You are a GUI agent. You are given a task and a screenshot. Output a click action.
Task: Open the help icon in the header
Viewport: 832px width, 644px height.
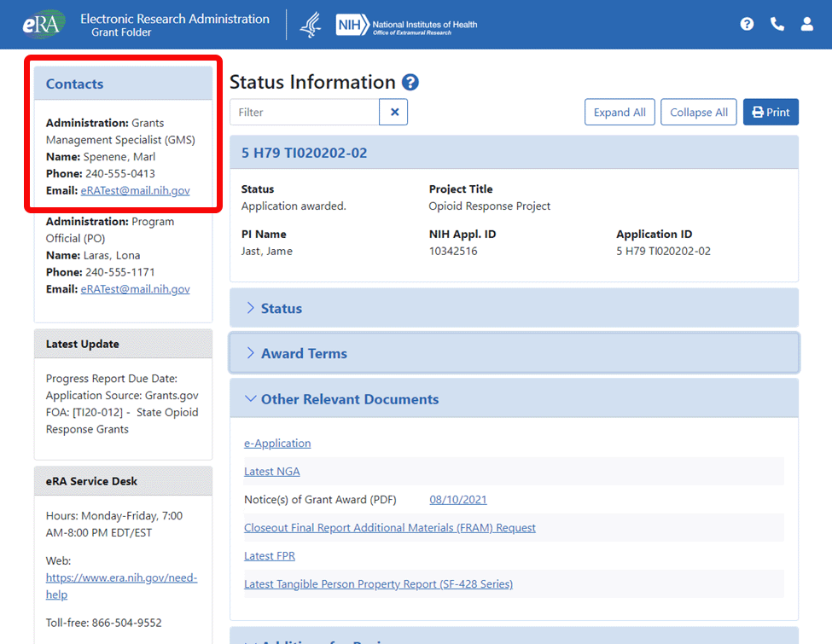click(x=747, y=24)
